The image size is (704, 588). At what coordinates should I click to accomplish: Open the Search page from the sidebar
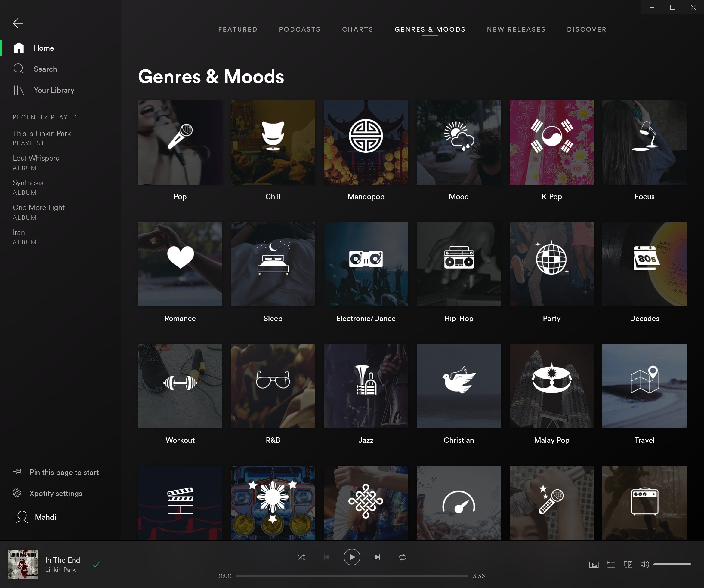[45, 69]
